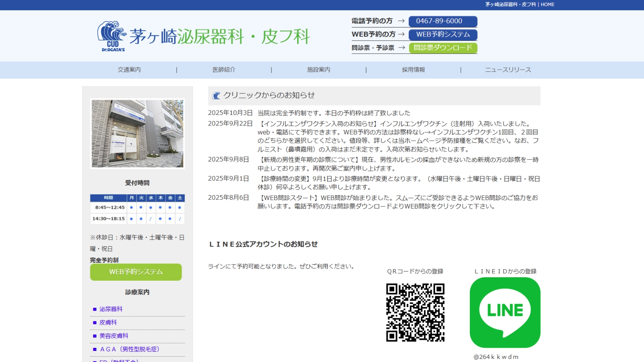The image size is (644, 362).
Task: Call via the 0467-89-6000 button
Action: click(x=443, y=21)
